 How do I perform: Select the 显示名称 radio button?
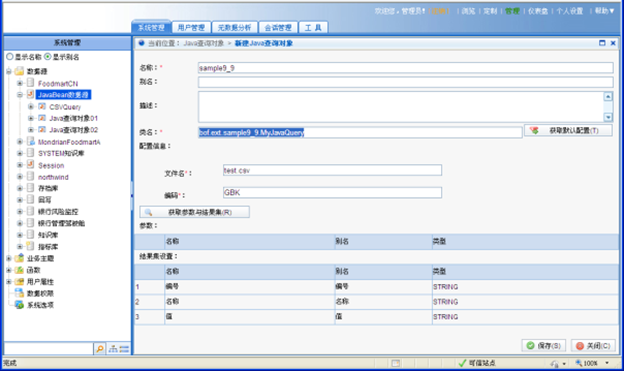pyautogui.click(x=10, y=57)
